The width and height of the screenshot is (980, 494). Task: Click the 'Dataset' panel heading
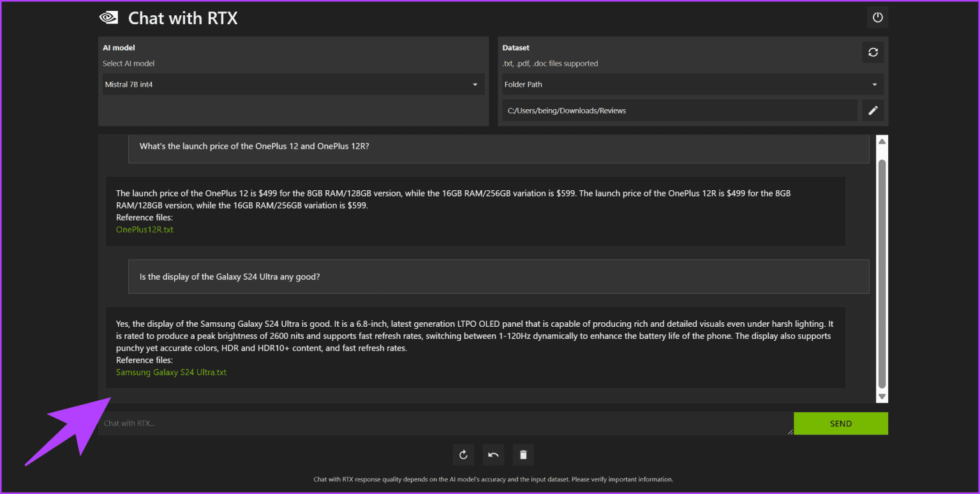(516, 48)
